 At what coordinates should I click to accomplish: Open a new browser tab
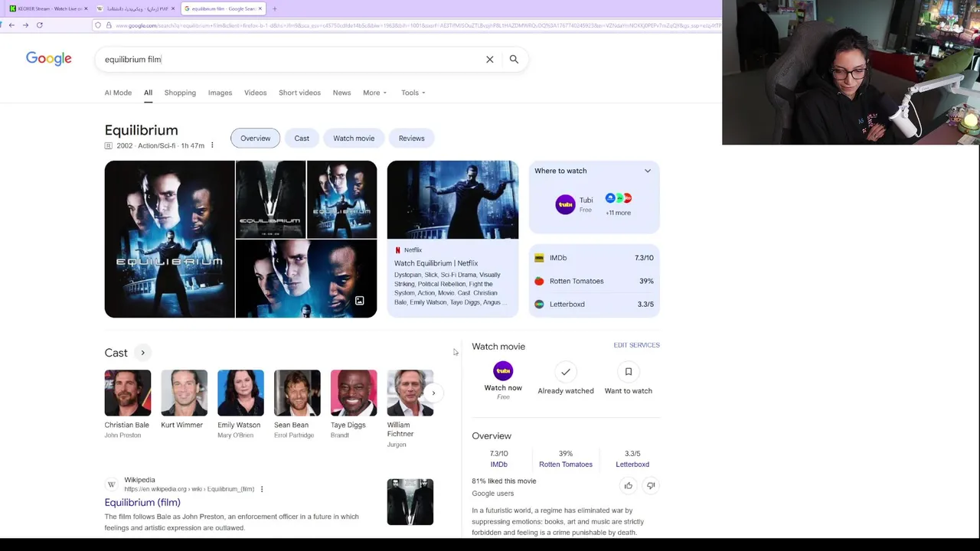click(x=274, y=8)
